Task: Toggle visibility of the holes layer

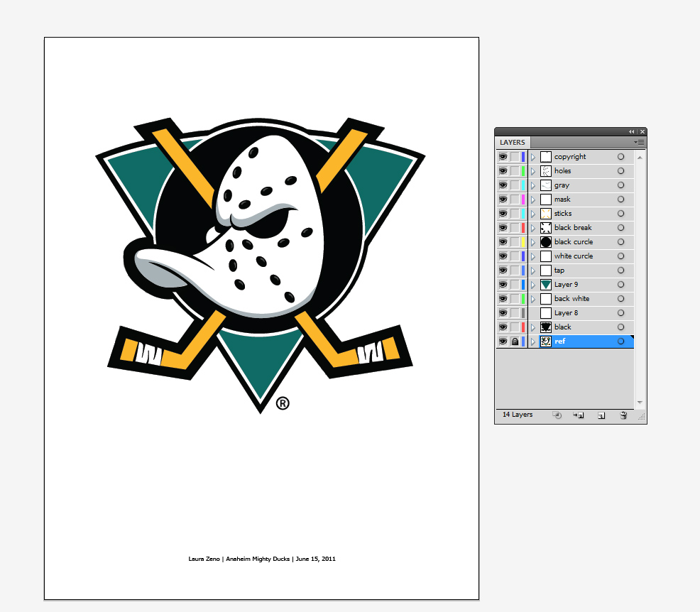Action: point(502,170)
